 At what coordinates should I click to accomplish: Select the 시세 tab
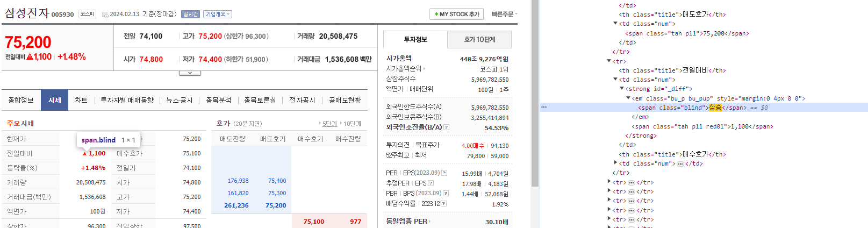point(54,100)
